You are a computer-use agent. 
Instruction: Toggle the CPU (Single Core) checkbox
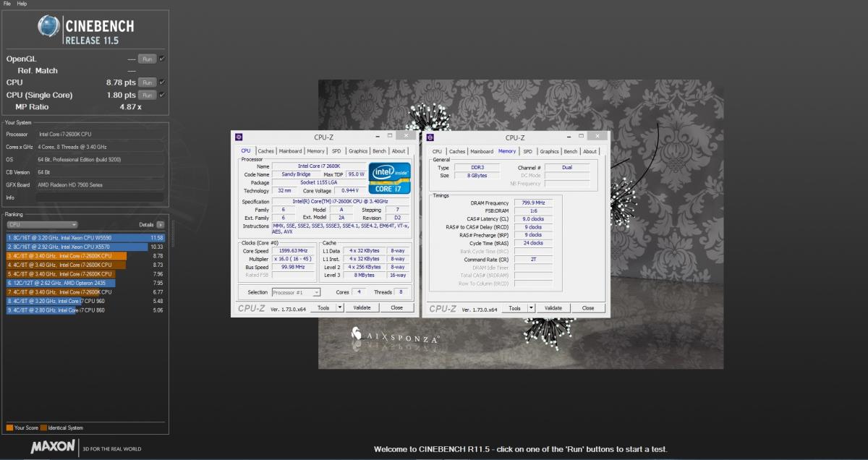coord(162,95)
